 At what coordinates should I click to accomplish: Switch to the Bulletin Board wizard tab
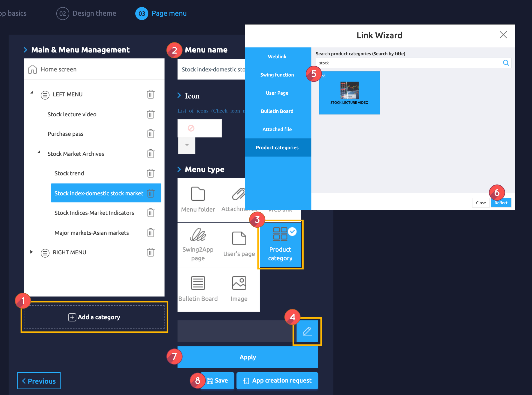277,111
